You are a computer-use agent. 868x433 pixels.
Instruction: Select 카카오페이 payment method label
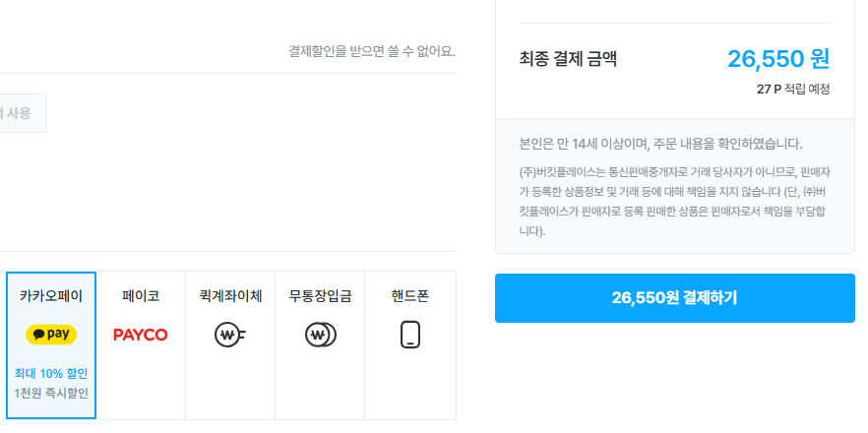[51, 295]
